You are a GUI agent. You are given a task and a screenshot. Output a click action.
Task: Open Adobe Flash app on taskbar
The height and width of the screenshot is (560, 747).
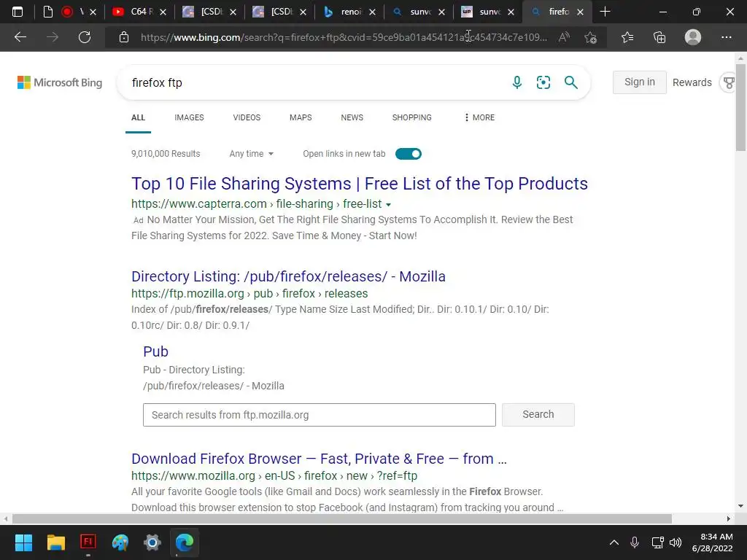point(88,542)
